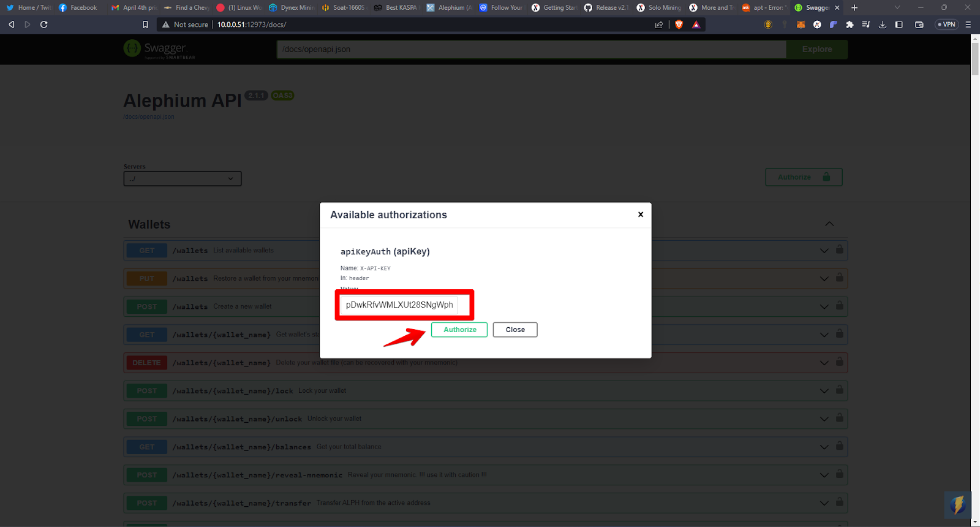Click the lightning bolt floating icon
The width and height of the screenshot is (980, 527).
point(958,505)
